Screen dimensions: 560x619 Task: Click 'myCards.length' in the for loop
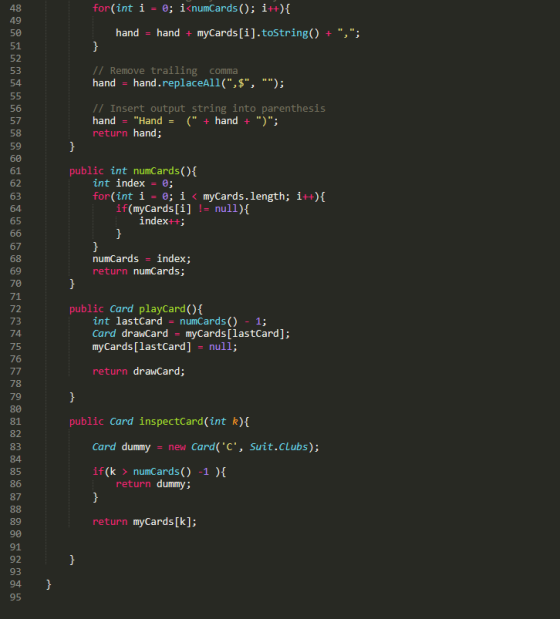(245, 196)
